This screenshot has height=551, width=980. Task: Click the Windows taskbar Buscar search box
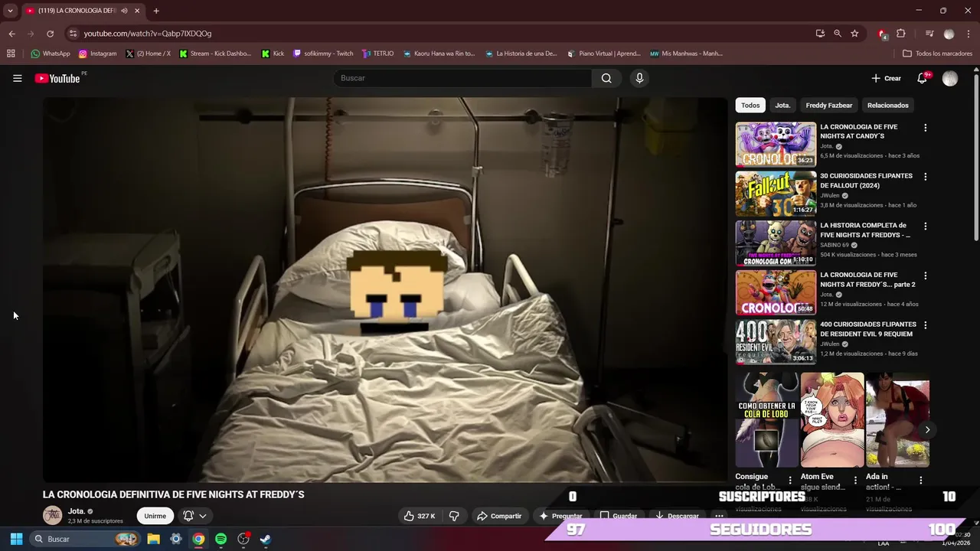85,539
